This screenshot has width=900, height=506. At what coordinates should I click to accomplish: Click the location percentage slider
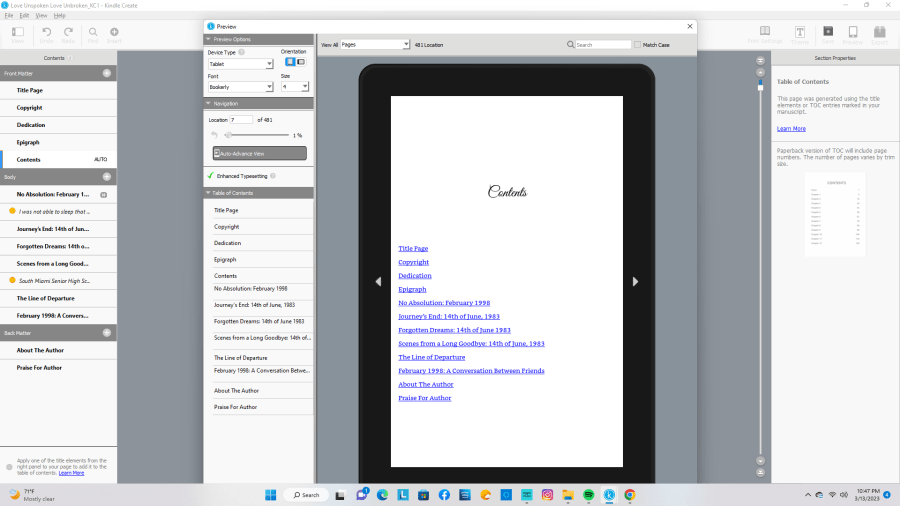(257, 134)
